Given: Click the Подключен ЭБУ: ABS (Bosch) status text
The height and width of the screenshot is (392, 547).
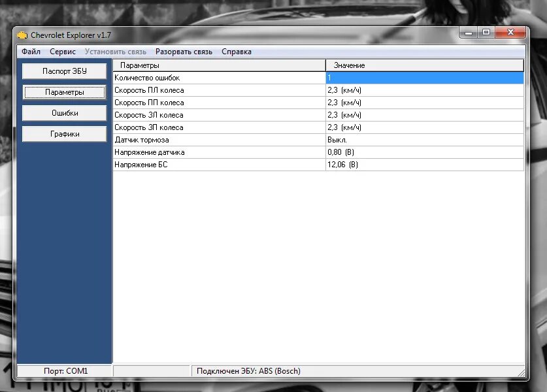Looking at the screenshot, I should coord(248,370).
